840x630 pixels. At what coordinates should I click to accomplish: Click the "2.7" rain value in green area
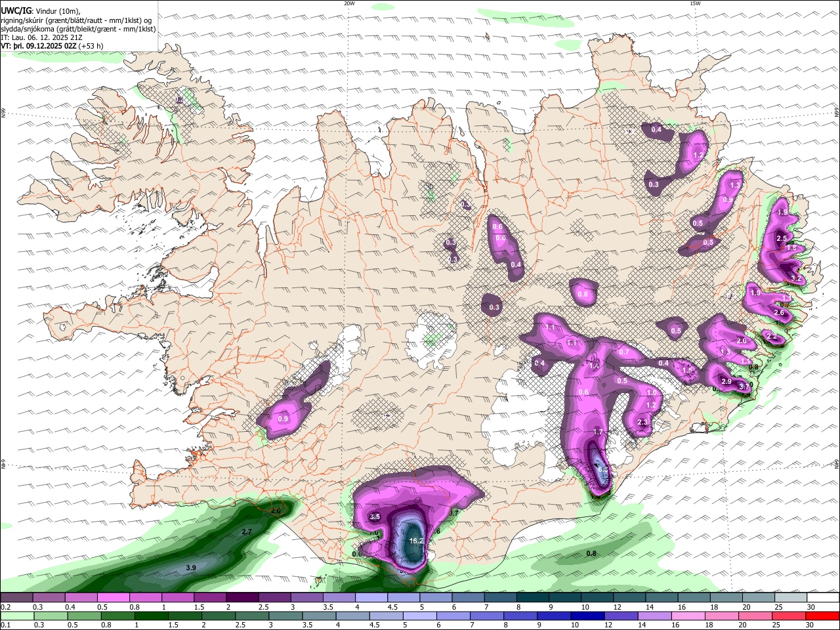(247, 532)
